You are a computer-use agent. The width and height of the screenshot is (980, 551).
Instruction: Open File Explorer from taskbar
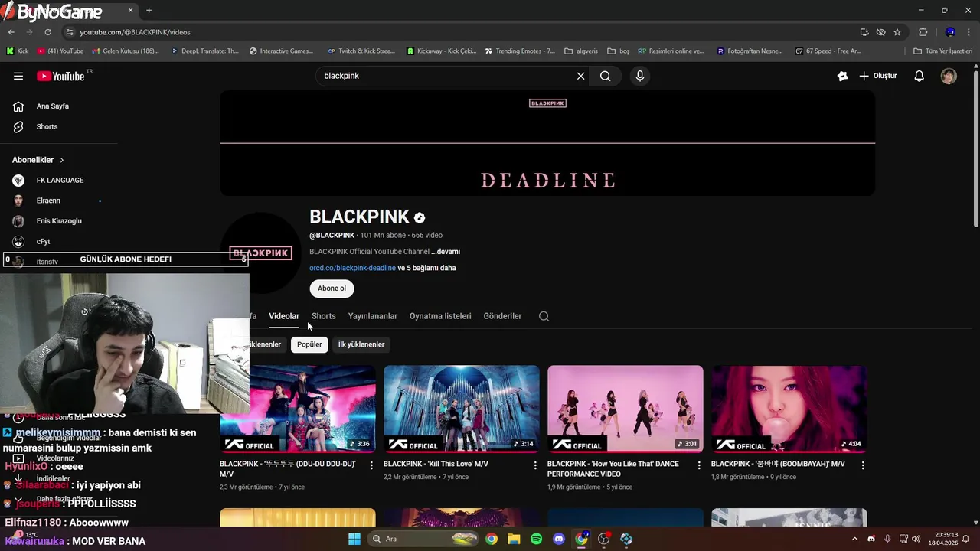coord(514,539)
